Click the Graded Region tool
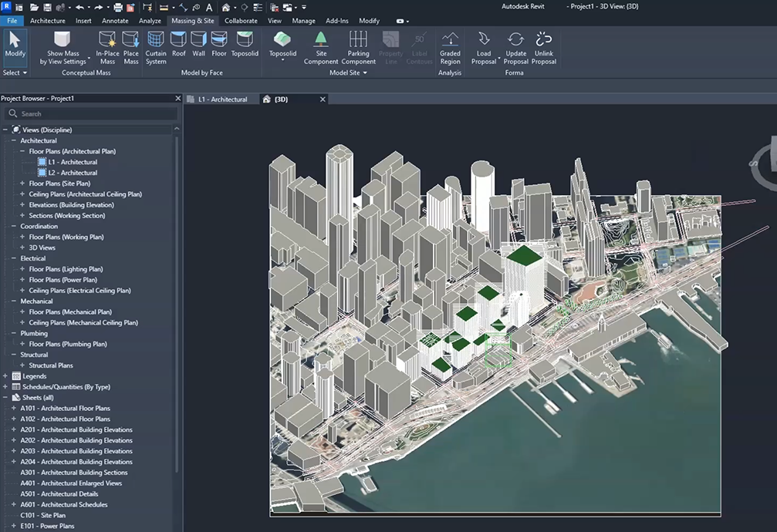This screenshot has height=532, width=777. pyautogui.click(x=450, y=48)
